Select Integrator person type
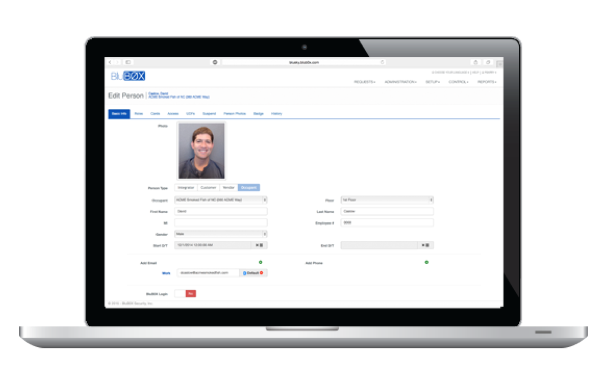The image size is (599, 380). (x=186, y=188)
